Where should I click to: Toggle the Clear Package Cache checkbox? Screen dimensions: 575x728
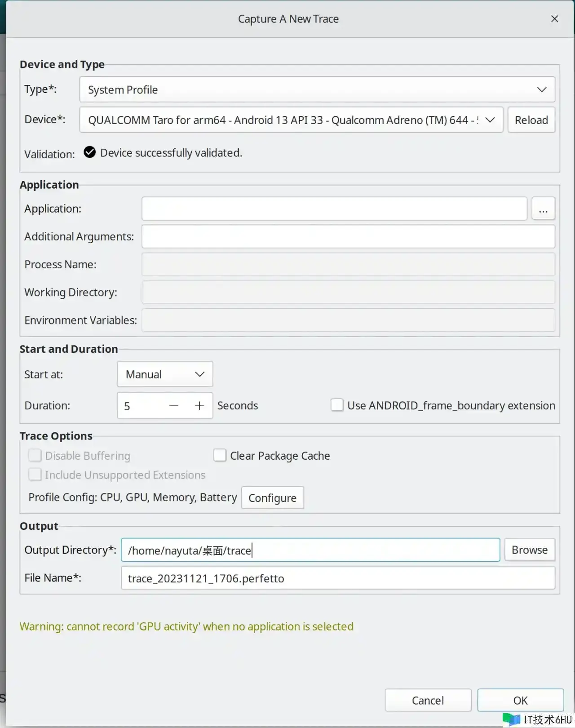coord(220,455)
